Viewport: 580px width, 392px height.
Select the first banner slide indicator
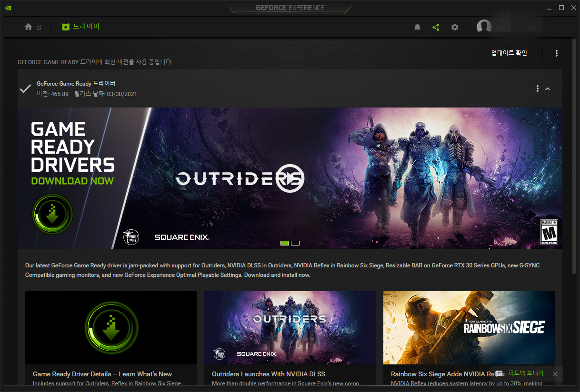tap(285, 243)
